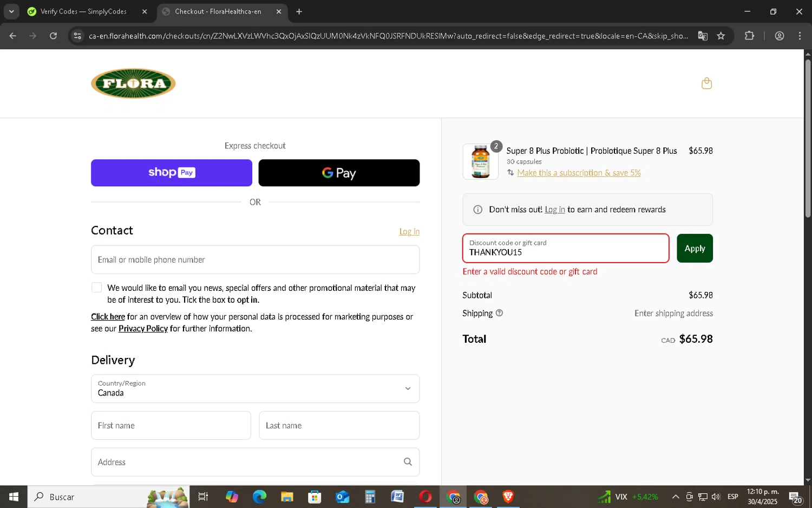Open a new browser tab
The width and height of the screenshot is (812, 508).
pyautogui.click(x=299, y=11)
